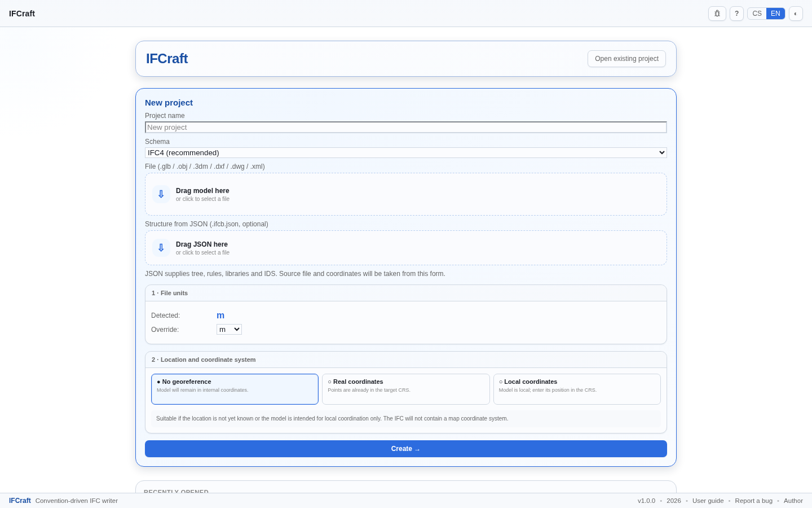Click the IFCraft brand name in footer
Viewport: 812px width, 508px height.
20,501
